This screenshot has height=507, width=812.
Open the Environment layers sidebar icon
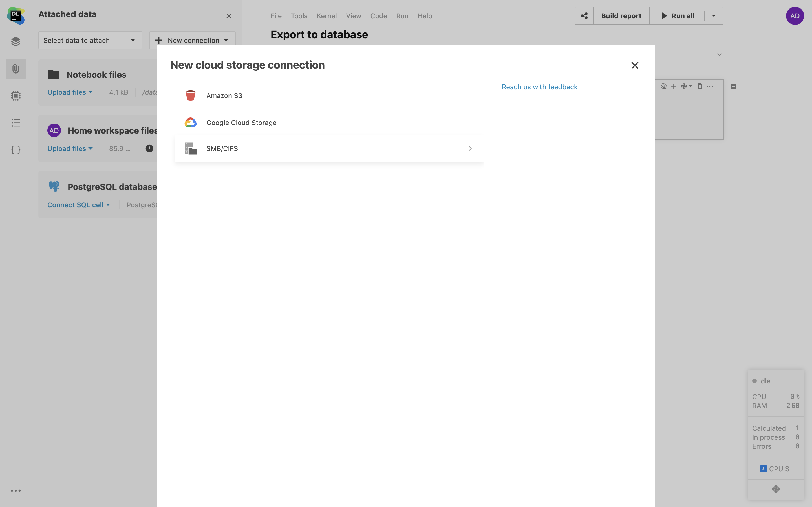(16, 42)
